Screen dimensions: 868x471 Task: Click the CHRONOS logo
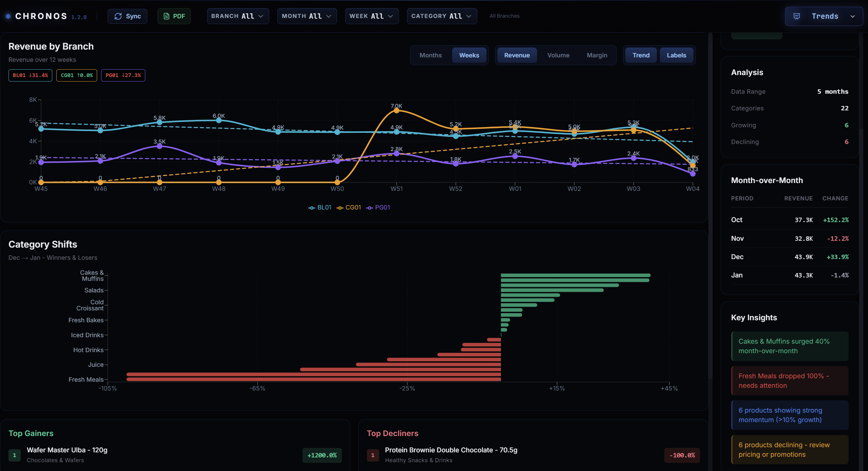(41, 16)
